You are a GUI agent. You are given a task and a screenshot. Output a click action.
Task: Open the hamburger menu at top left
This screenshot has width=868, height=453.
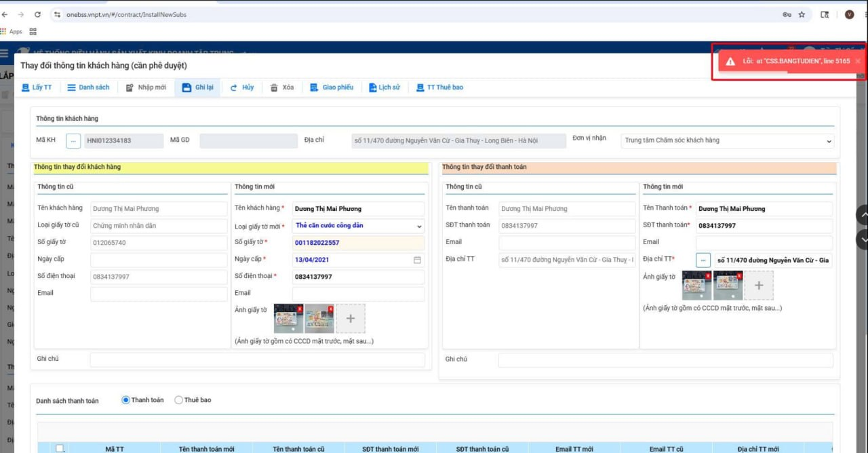point(4,53)
